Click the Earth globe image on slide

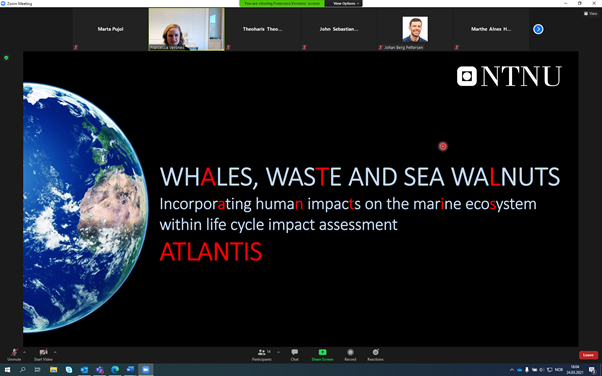[86, 207]
